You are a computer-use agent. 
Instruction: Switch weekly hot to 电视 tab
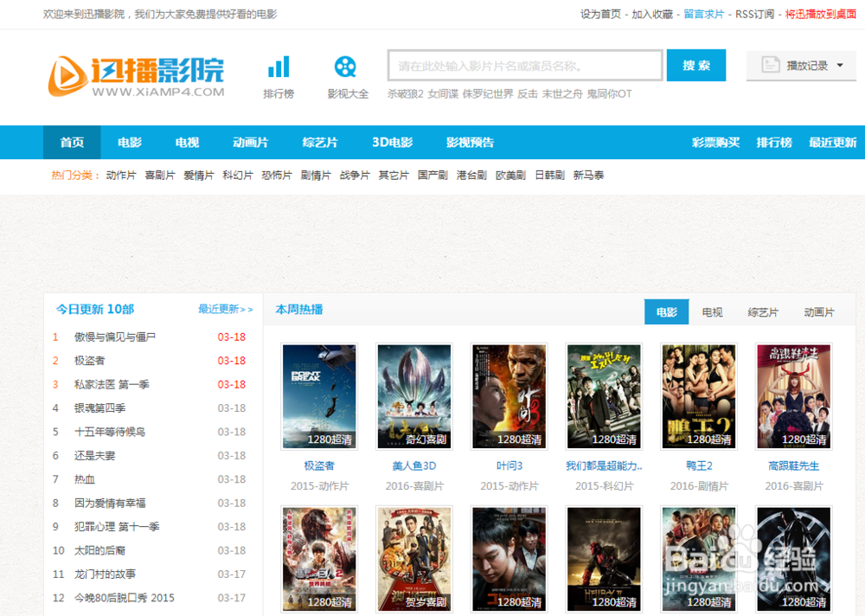click(712, 312)
